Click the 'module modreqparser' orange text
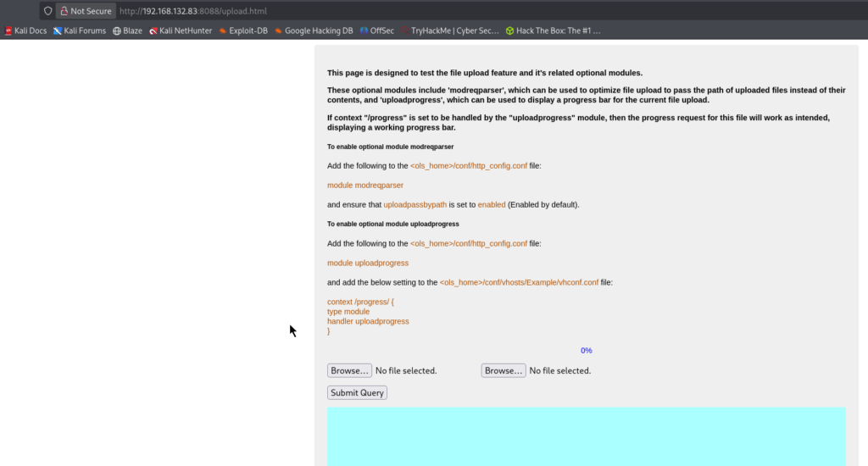This screenshot has width=868, height=466. 365,185
